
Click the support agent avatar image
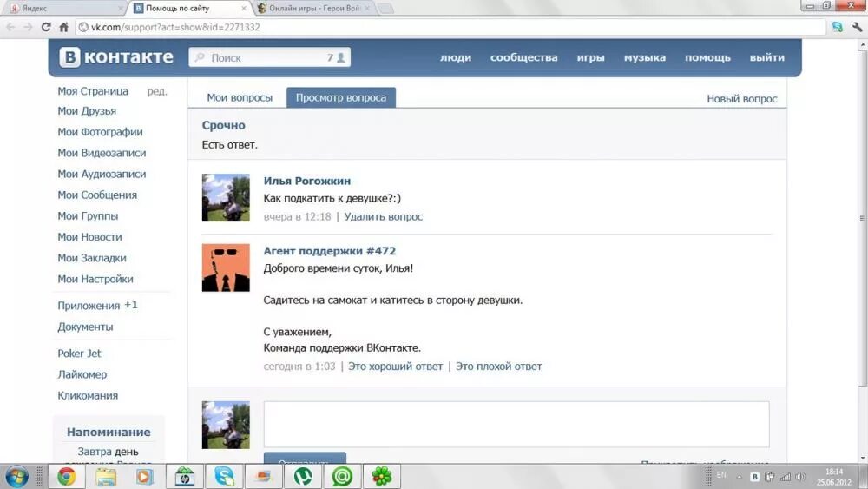coord(226,268)
